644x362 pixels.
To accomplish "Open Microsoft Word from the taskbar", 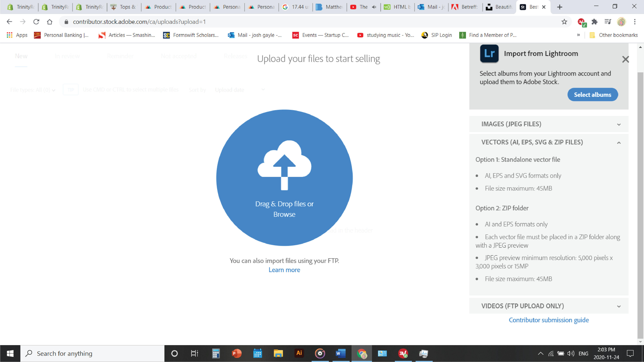I will click(x=341, y=353).
